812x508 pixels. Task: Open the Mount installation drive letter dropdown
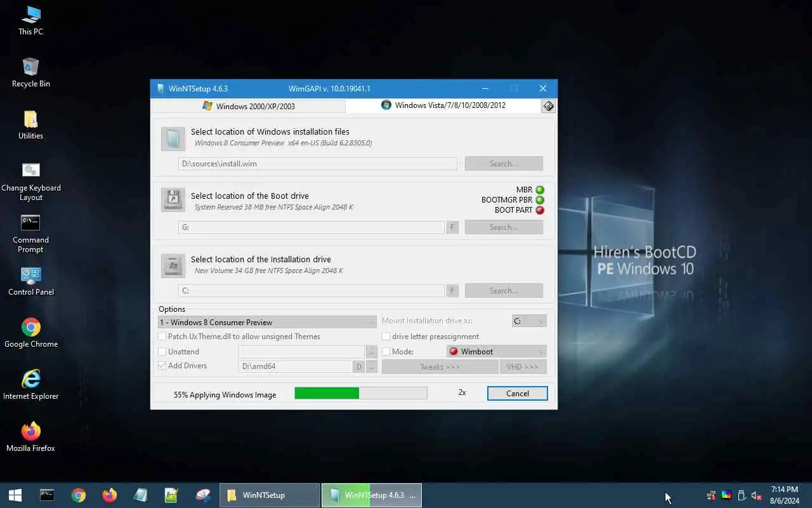528,321
